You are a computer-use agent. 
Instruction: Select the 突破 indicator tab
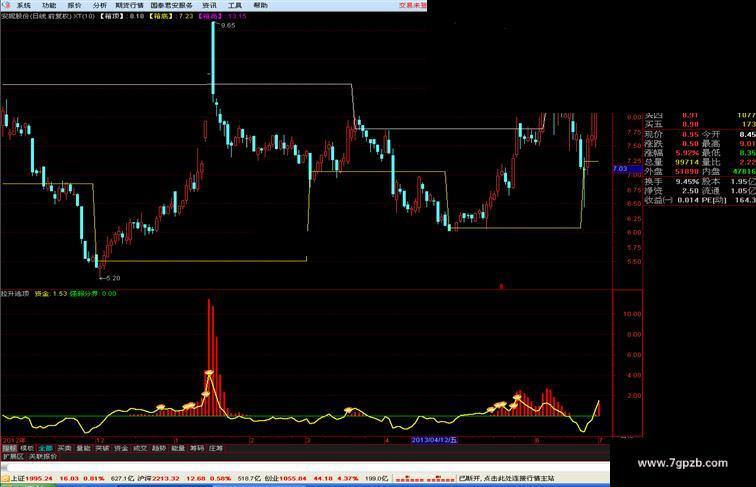coord(102,448)
